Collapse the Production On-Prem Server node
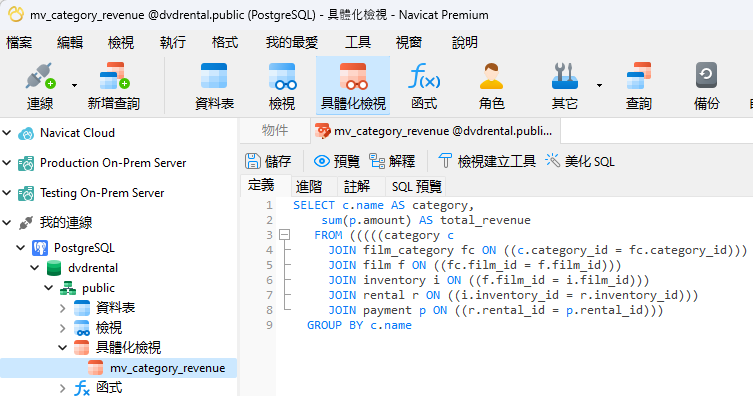This screenshot has width=753, height=396. click(7, 163)
